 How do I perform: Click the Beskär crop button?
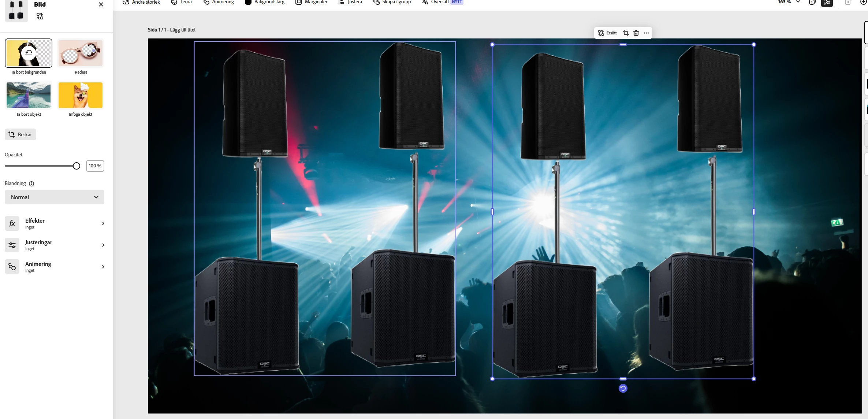point(21,134)
